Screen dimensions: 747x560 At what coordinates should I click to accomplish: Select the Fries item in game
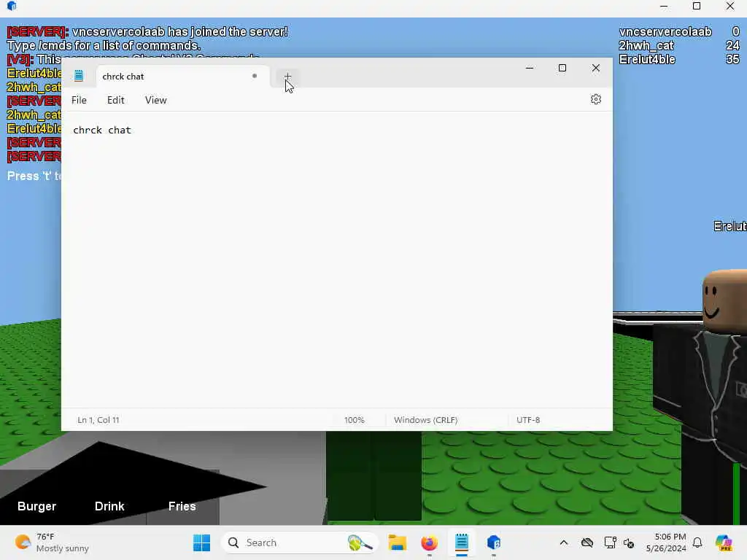click(x=182, y=506)
